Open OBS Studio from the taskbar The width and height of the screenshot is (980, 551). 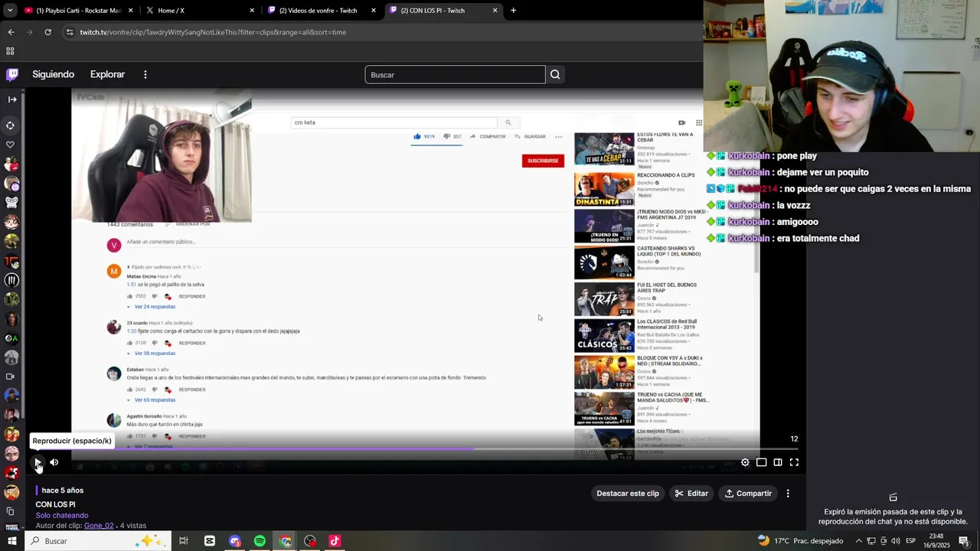309,541
